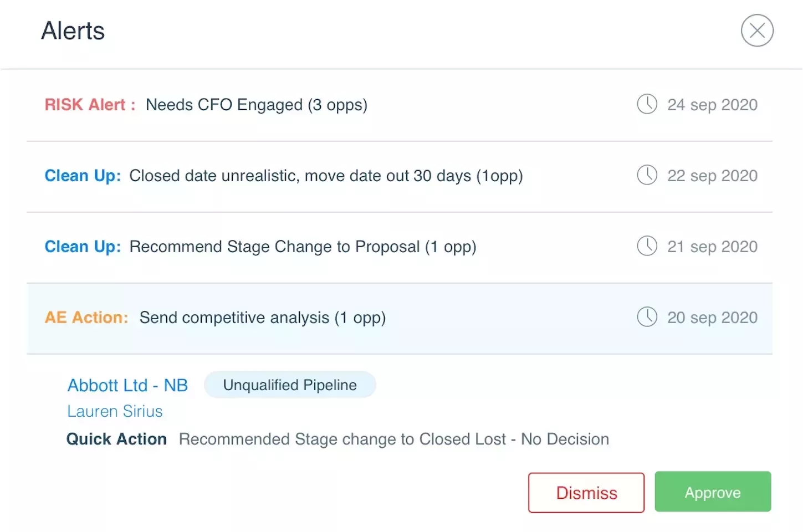Dismiss the recommended stage change
This screenshot has width=803, height=532.
[x=586, y=493]
